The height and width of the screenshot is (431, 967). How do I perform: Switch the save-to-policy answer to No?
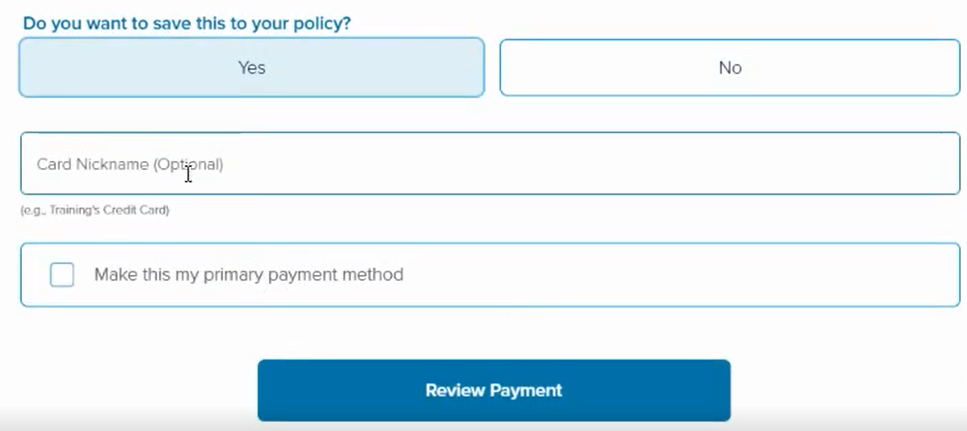[730, 67]
